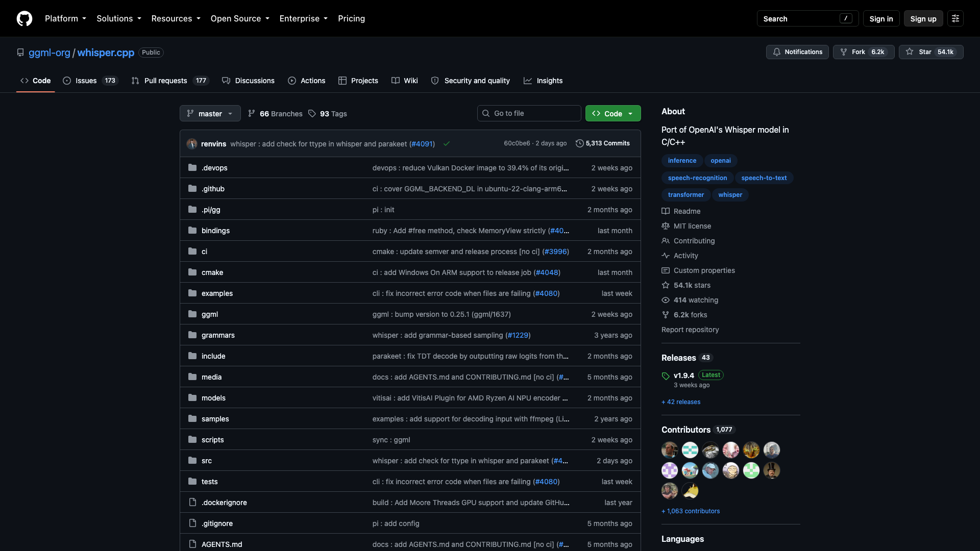View the 66 Branches link

point(275,114)
